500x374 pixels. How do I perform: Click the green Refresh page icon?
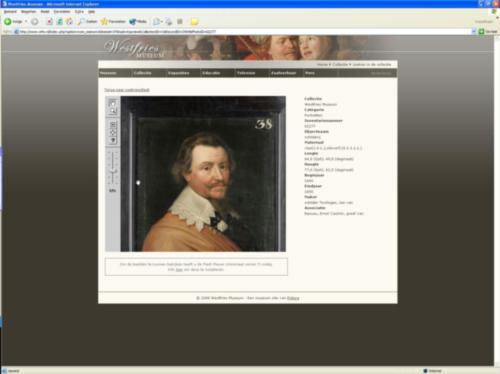click(59, 21)
